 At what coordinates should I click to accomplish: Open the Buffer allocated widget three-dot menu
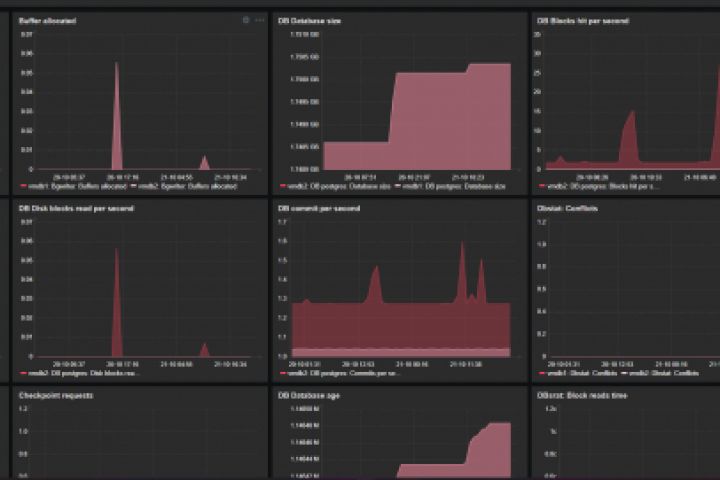[x=259, y=20]
